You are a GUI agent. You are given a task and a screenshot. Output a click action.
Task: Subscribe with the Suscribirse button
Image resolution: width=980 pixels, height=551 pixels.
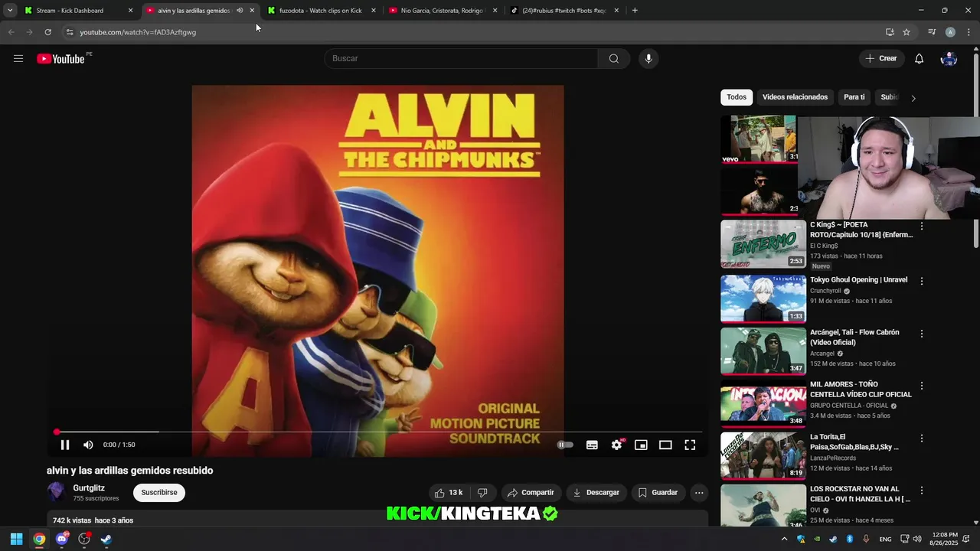(x=159, y=493)
